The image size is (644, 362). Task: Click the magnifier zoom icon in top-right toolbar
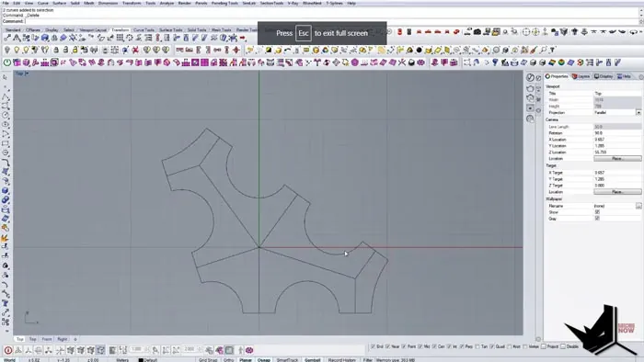click(x=505, y=31)
